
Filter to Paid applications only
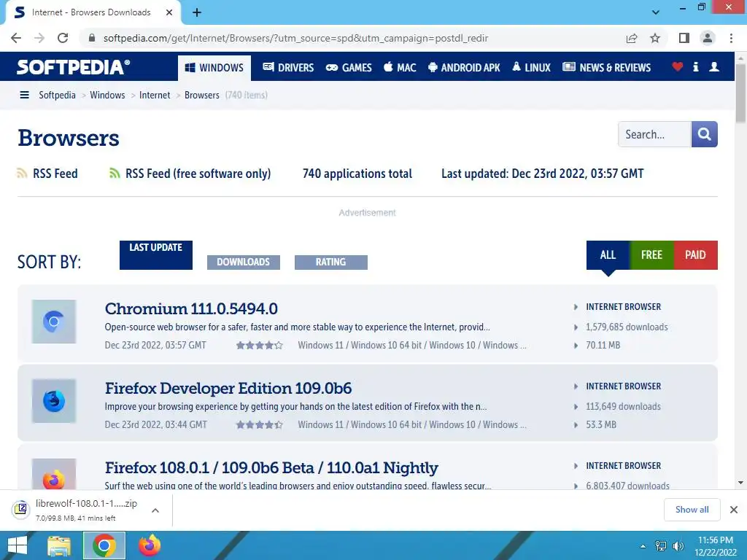[695, 255]
